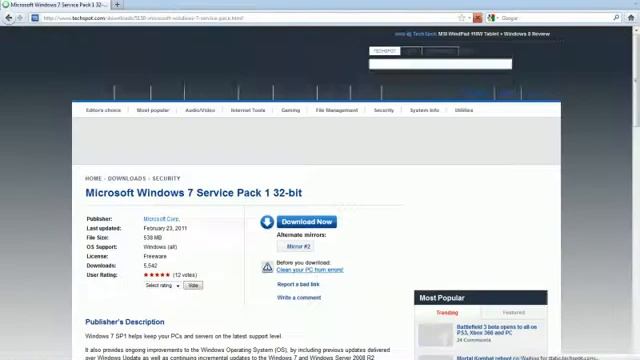Select the TECHSPOT search tab
The width and height of the screenshot is (640, 360).
click(x=384, y=51)
